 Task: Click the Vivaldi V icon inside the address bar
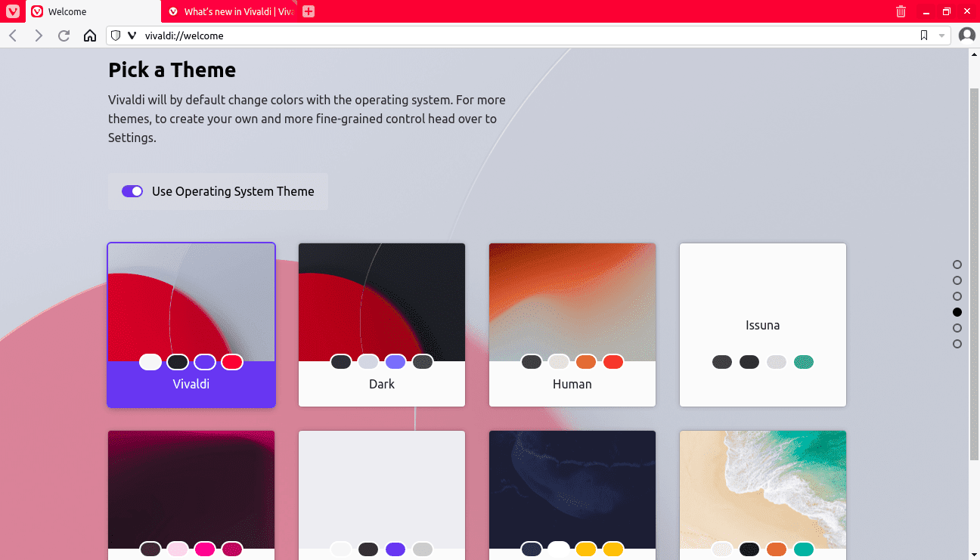tap(132, 35)
